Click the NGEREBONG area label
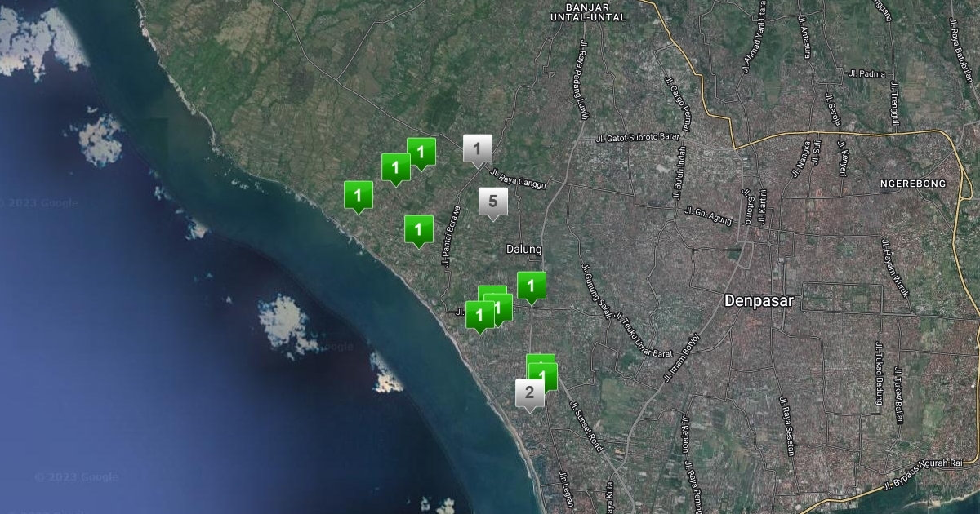This screenshot has width=980, height=514. click(912, 184)
